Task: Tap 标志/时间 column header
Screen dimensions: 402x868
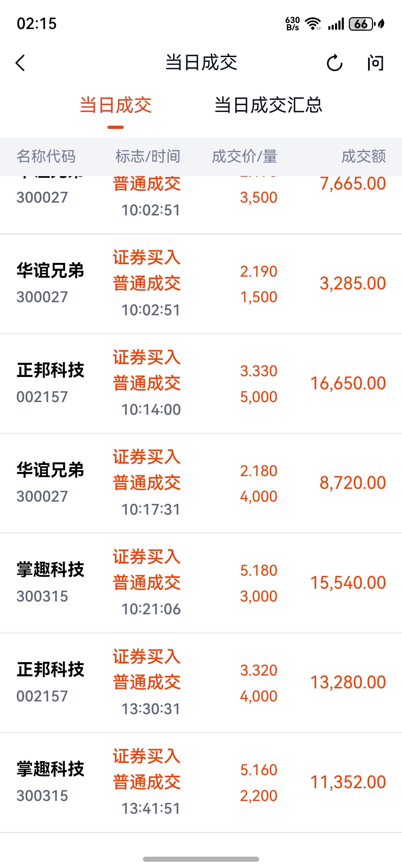Action: coord(148,156)
